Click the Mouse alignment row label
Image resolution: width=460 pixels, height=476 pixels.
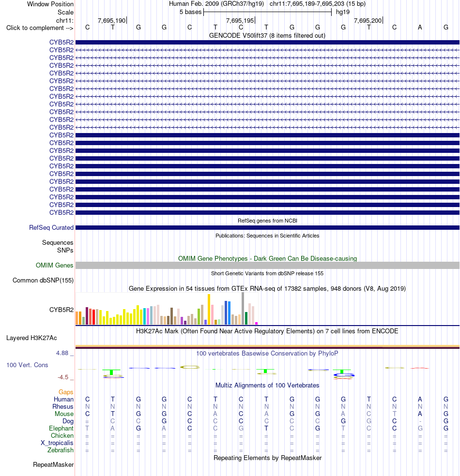pyautogui.click(x=64, y=414)
